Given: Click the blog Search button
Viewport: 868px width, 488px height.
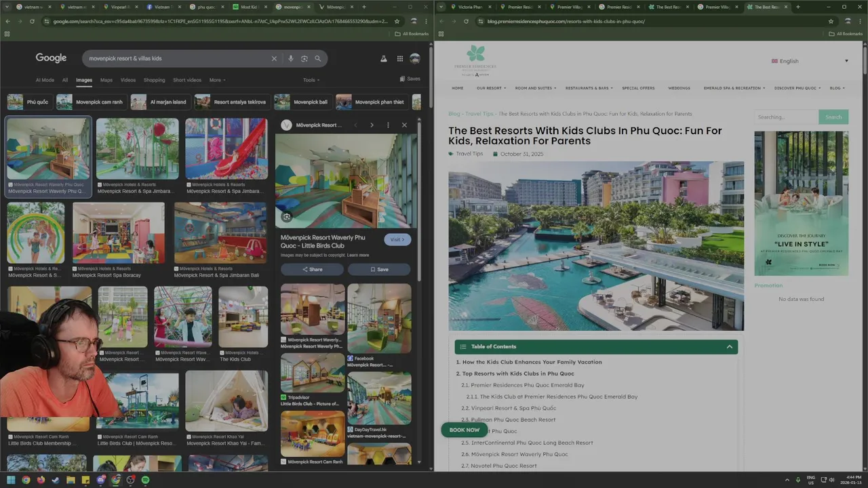Looking at the screenshot, I should [833, 117].
